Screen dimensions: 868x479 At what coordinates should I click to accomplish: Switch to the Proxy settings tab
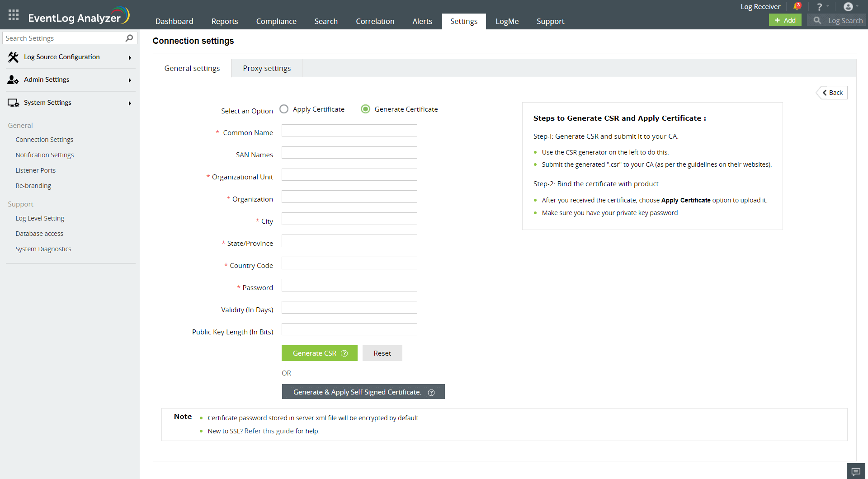pyautogui.click(x=267, y=68)
